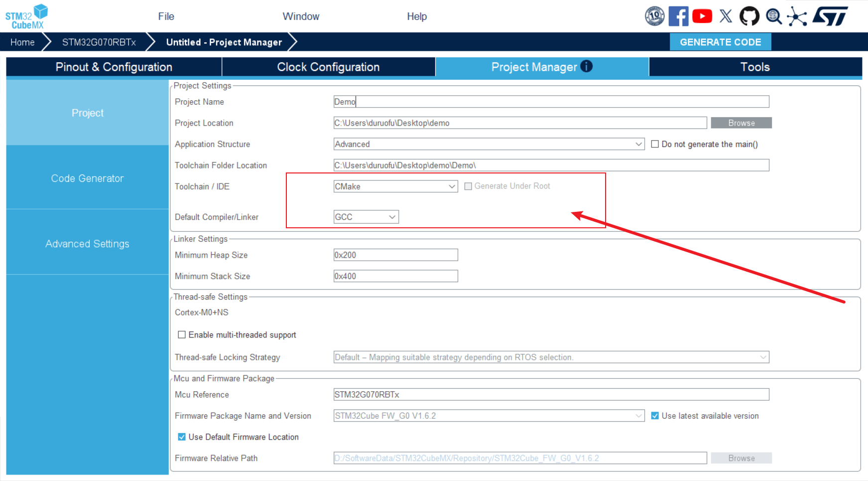Open the X (Twitter) icon link
868x481 pixels.
point(726,16)
